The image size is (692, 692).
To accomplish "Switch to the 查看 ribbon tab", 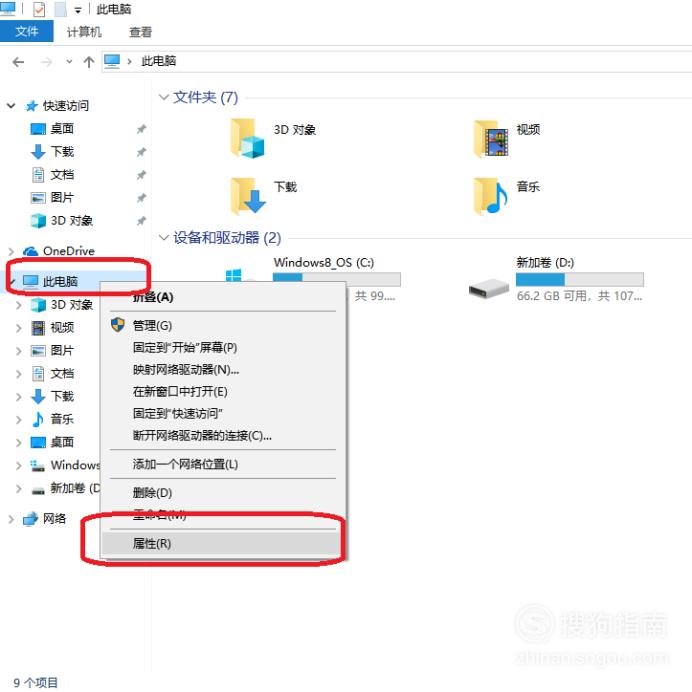I will coord(140,32).
